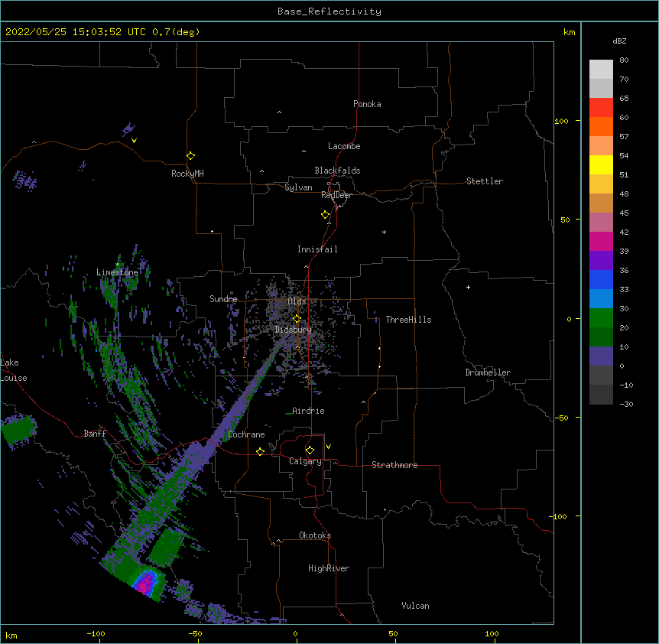
Task: Click the white asterisk marker east of Innisfail
Action: pos(384,232)
